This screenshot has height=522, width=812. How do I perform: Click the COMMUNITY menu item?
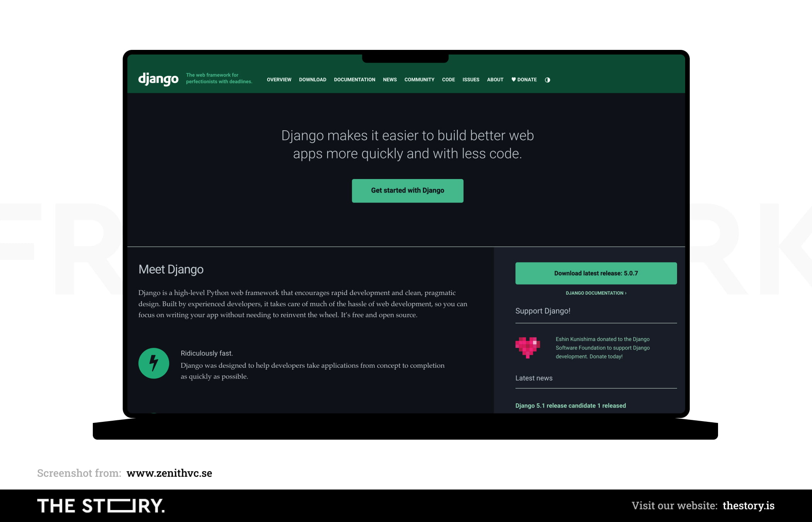[x=419, y=79]
